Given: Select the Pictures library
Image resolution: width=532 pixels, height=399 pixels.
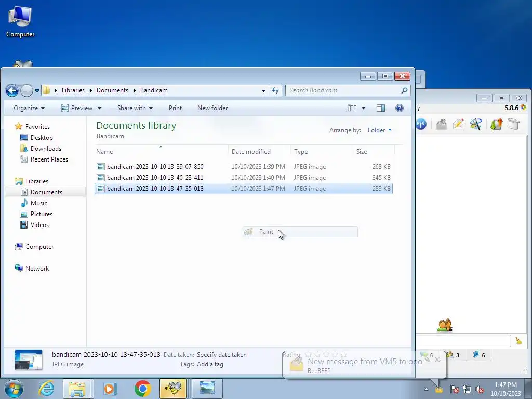Looking at the screenshot, I should 42,214.
